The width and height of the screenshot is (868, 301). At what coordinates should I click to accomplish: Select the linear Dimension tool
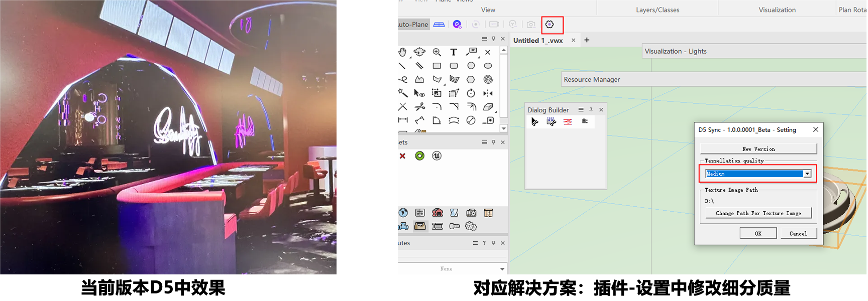(403, 120)
